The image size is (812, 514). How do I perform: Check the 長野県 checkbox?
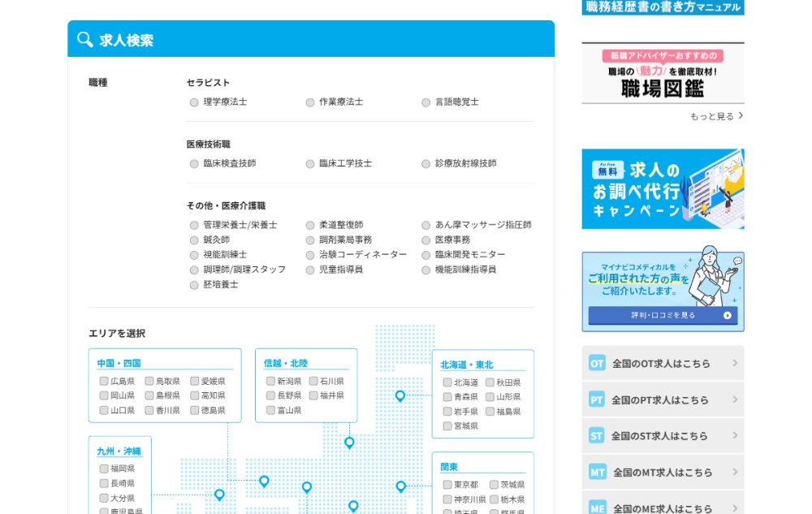[270, 395]
